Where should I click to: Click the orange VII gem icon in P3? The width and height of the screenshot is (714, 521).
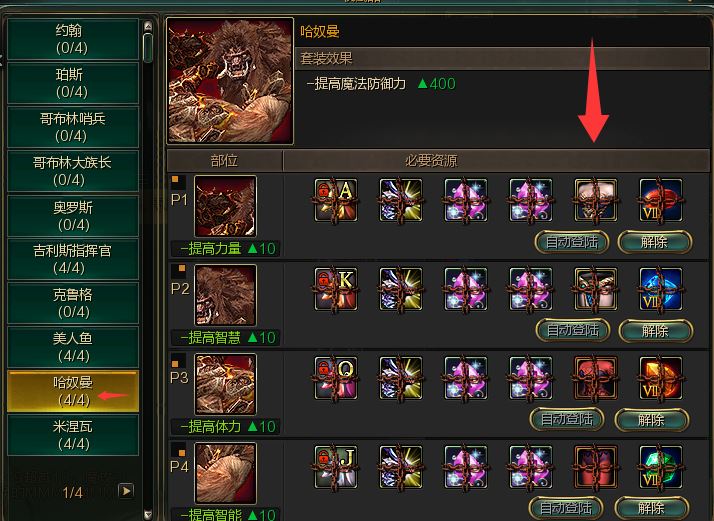point(660,378)
